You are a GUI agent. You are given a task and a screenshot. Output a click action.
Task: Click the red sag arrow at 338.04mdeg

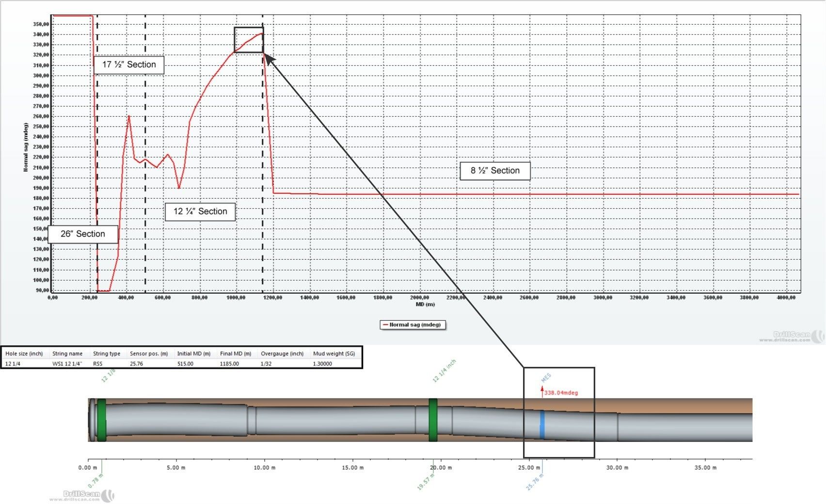pyautogui.click(x=542, y=392)
